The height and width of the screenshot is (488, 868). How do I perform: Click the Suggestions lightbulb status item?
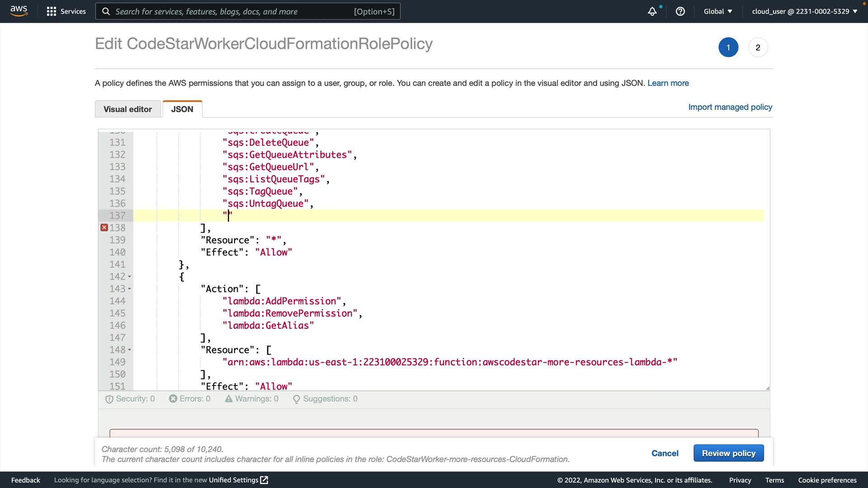point(325,399)
